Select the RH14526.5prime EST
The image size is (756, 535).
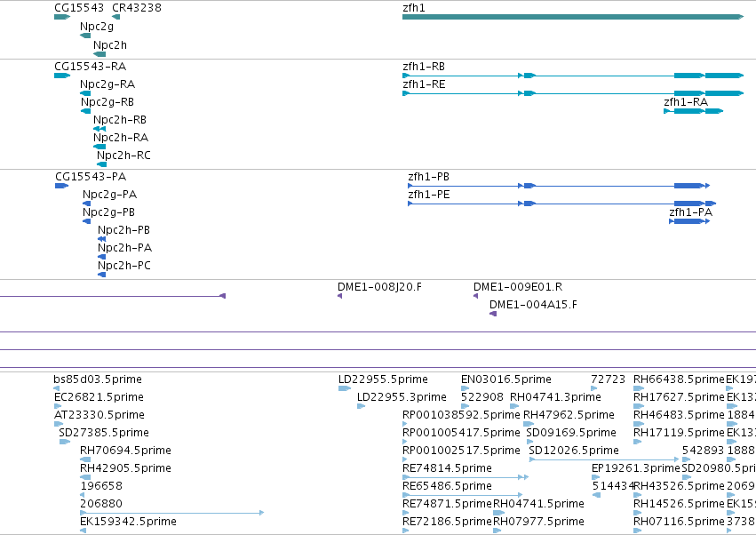tap(639, 512)
